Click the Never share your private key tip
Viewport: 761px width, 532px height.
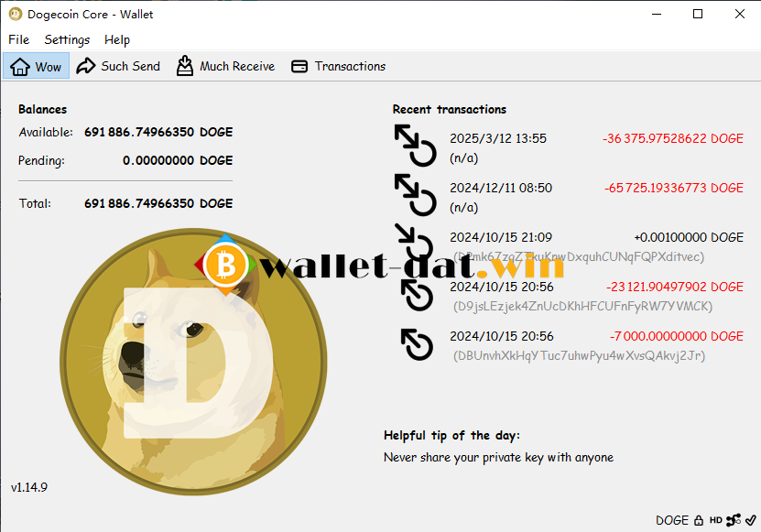click(x=498, y=457)
